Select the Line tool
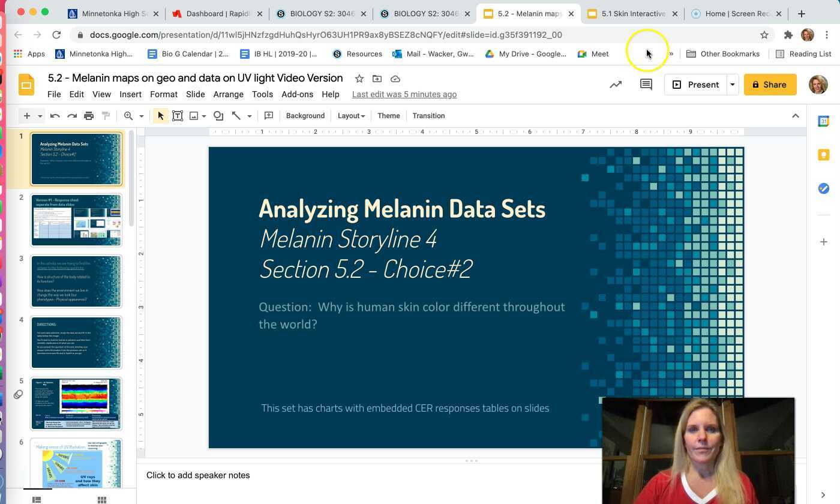The image size is (840, 504). [236, 115]
